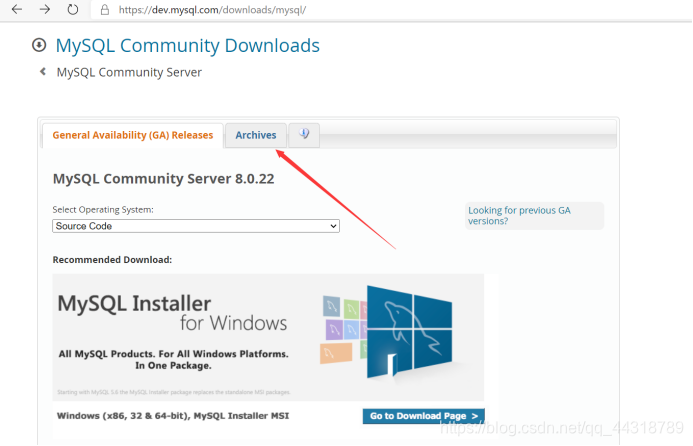Screen dimensions: 693x446
Task: Click the MySQL Installer for Windows banner
Action: click(x=268, y=337)
